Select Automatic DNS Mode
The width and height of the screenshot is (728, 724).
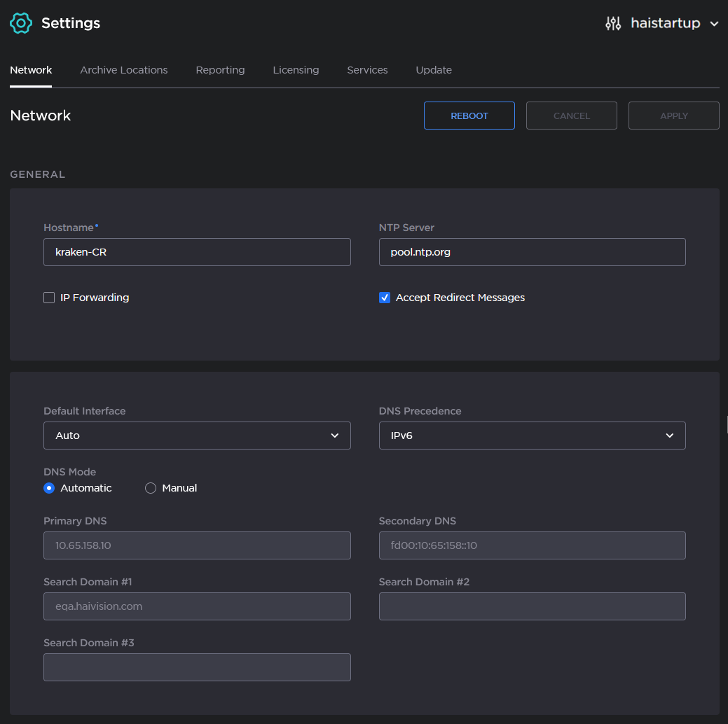tap(48, 487)
